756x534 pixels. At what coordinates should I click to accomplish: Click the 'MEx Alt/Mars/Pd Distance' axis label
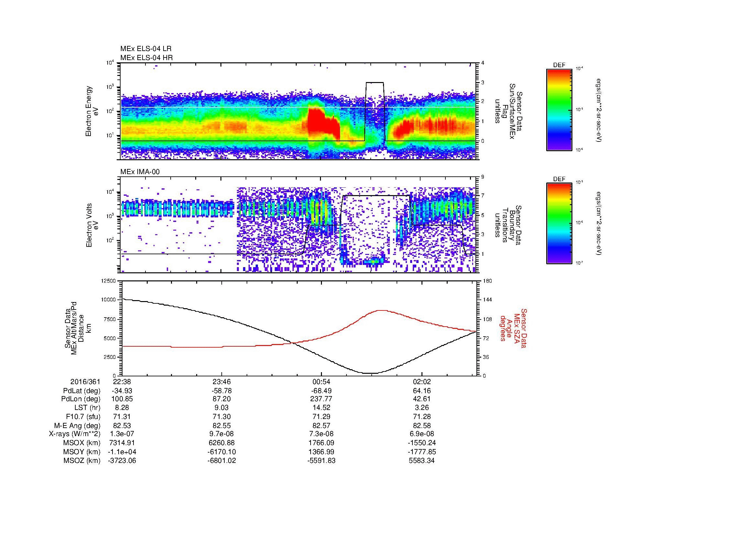click(78, 328)
